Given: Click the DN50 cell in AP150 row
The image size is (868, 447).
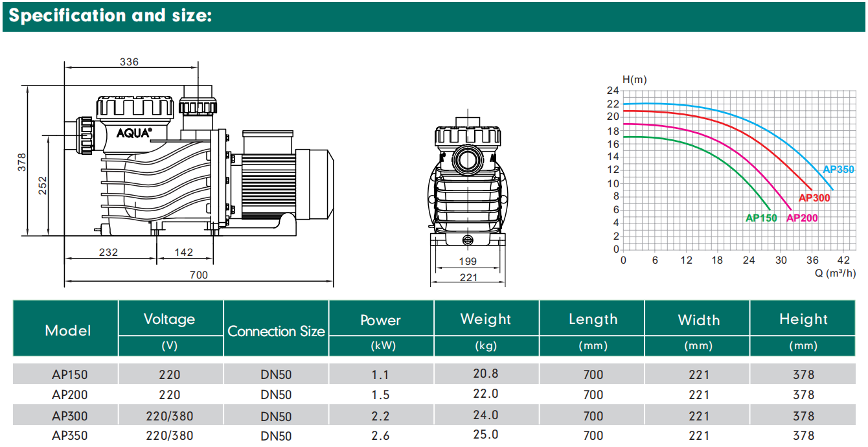Looking at the screenshot, I should pos(276,374).
